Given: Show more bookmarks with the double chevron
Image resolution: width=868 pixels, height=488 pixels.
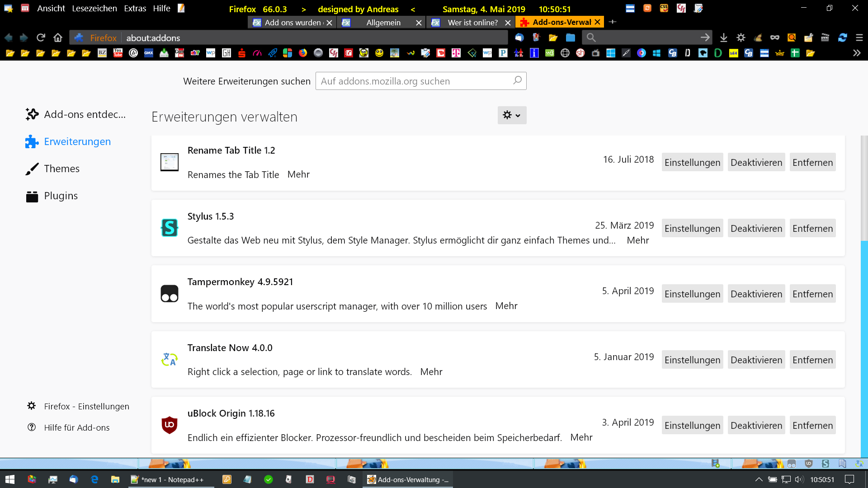Looking at the screenshot, I should (857, 53).
